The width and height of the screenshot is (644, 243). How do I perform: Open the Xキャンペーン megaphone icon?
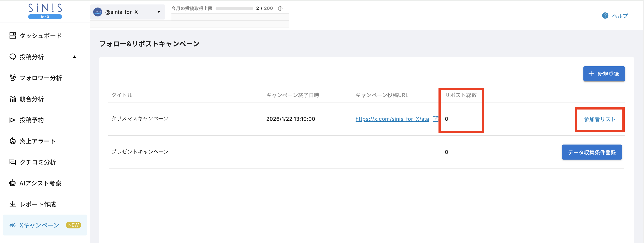[x=13, y=225]
